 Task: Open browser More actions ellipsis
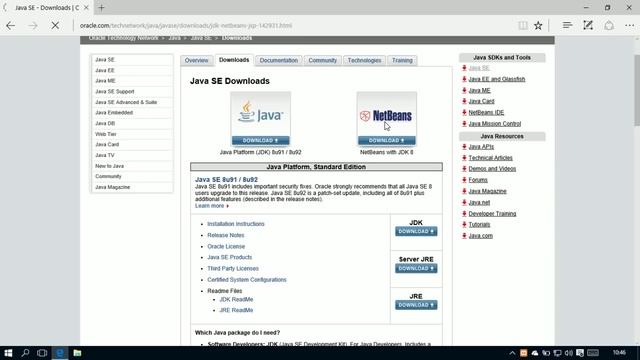tap(629, 25)
